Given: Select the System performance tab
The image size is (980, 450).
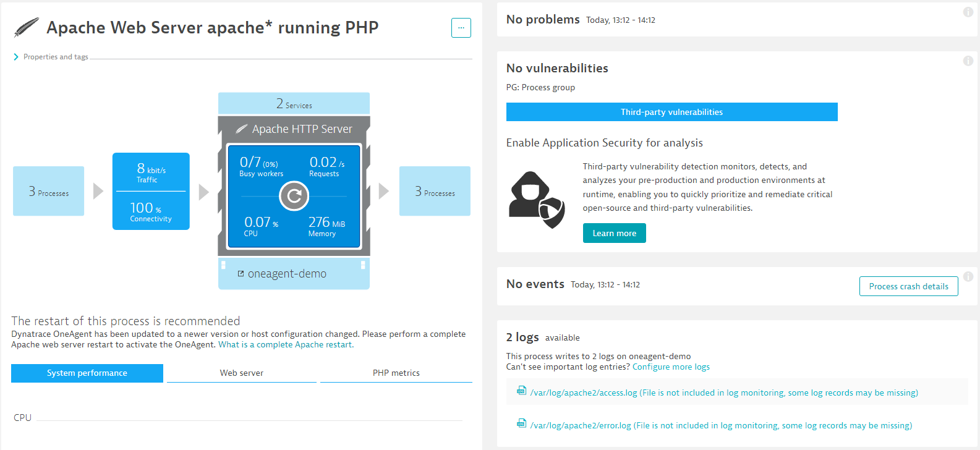Looking at the screenshot, I should [87, 373].
